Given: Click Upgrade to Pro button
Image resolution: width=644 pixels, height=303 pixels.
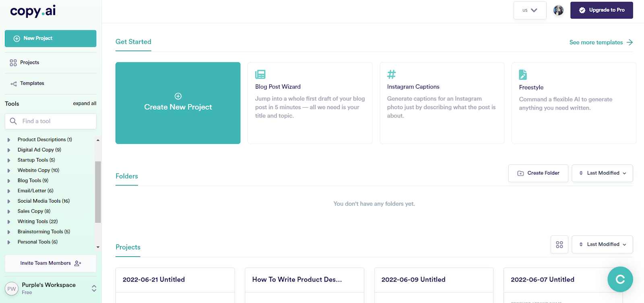Looking at the screenshot, I should [601, 10].
